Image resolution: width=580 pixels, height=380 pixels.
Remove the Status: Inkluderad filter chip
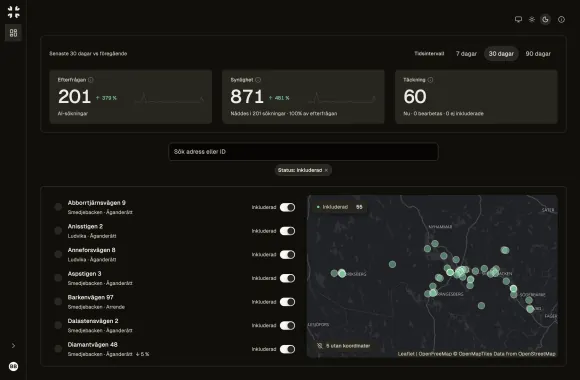click(326, 170)
